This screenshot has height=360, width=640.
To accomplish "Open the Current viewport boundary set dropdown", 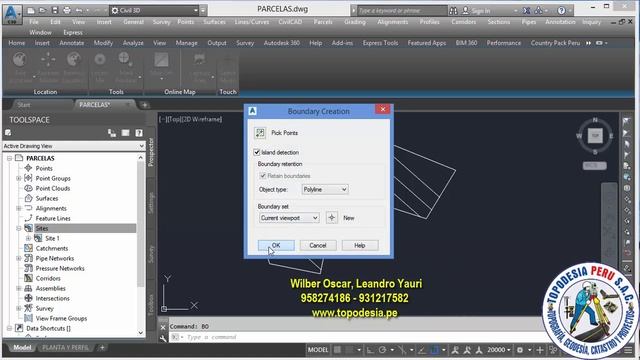I will point(289,218).
